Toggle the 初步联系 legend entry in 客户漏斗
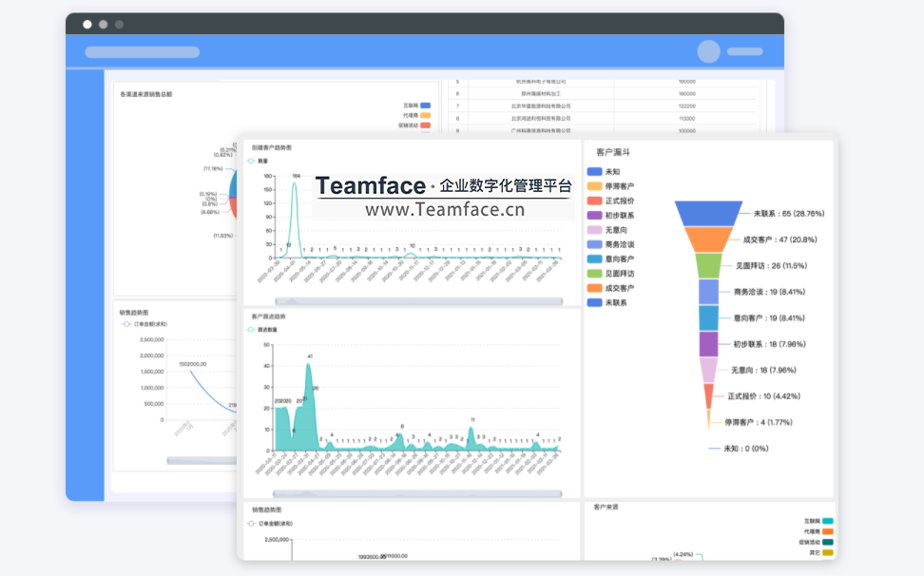 coord(610,216)
